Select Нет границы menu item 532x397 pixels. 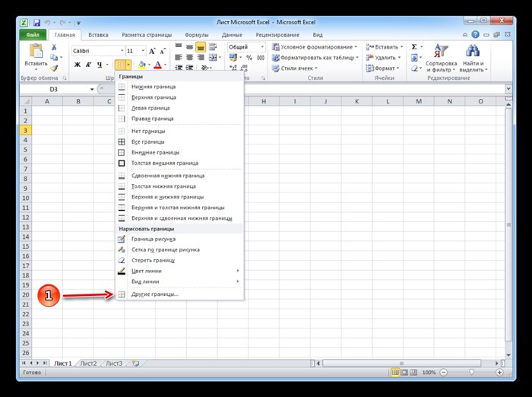pos(179,131)
